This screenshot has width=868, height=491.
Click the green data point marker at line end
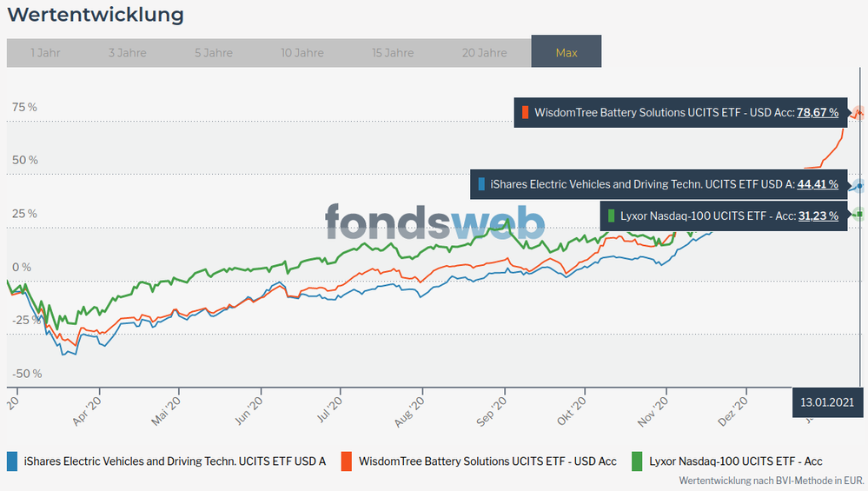[x=858, y=215]
